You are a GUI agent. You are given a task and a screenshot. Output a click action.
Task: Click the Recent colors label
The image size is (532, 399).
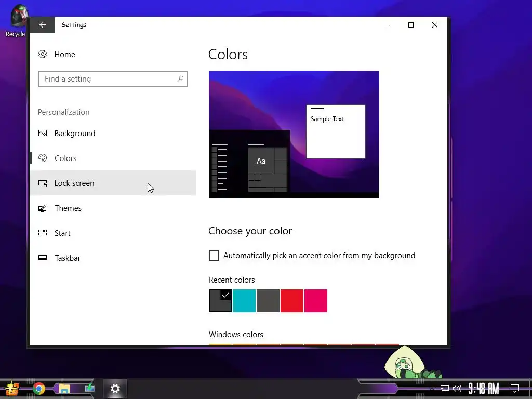[232, 280]
